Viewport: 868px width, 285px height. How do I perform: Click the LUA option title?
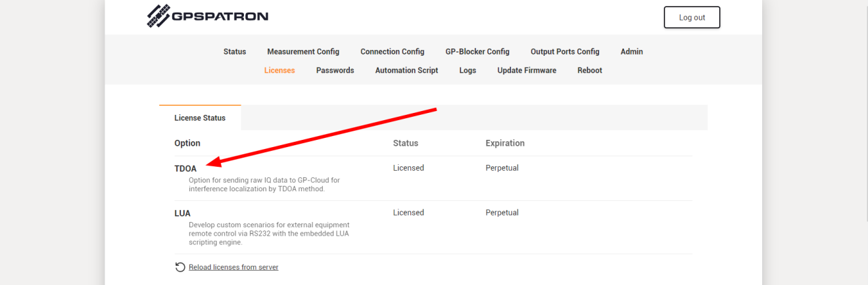[x=182, y=213]
